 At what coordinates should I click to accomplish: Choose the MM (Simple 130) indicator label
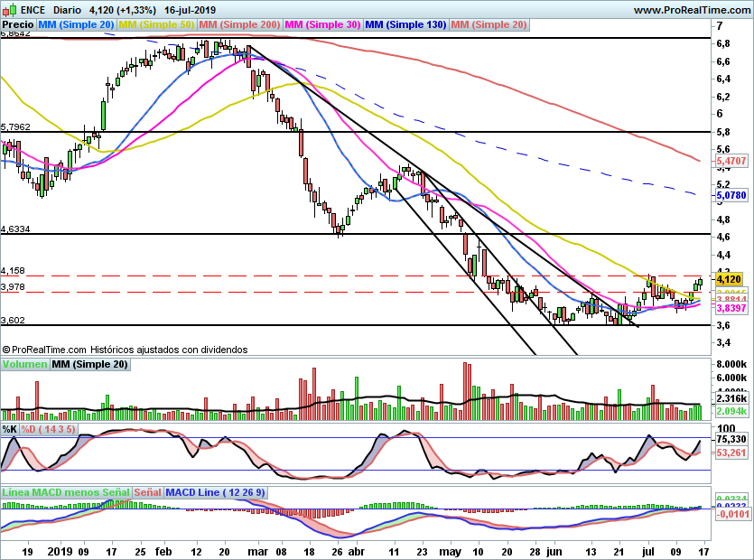405,25
